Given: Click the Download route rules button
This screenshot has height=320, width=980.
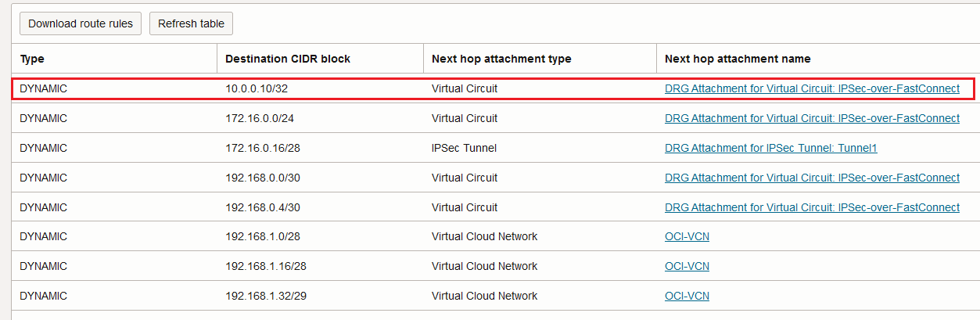Looking at the screenshot, I should click(x=80, y=23).
